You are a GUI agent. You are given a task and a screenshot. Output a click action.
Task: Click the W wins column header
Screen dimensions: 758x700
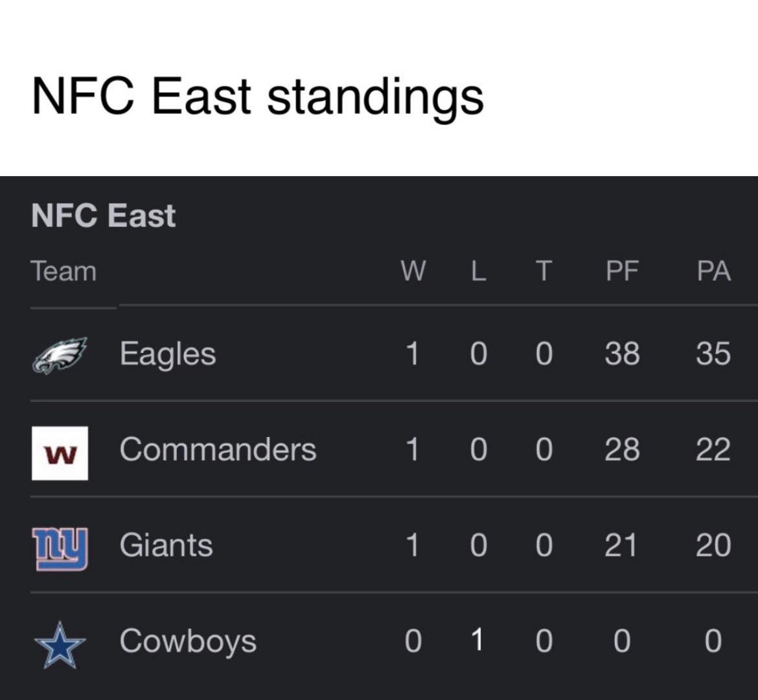click(x=413, y=271)
